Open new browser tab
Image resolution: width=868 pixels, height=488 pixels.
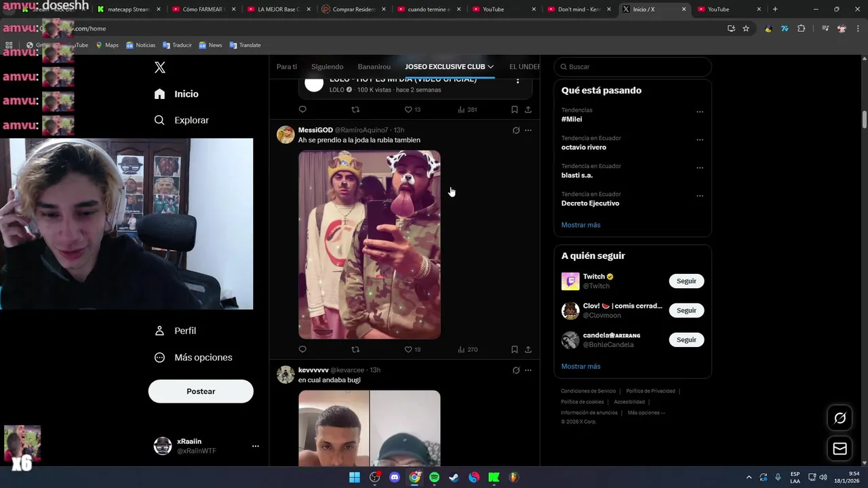[x=775, y=9]
